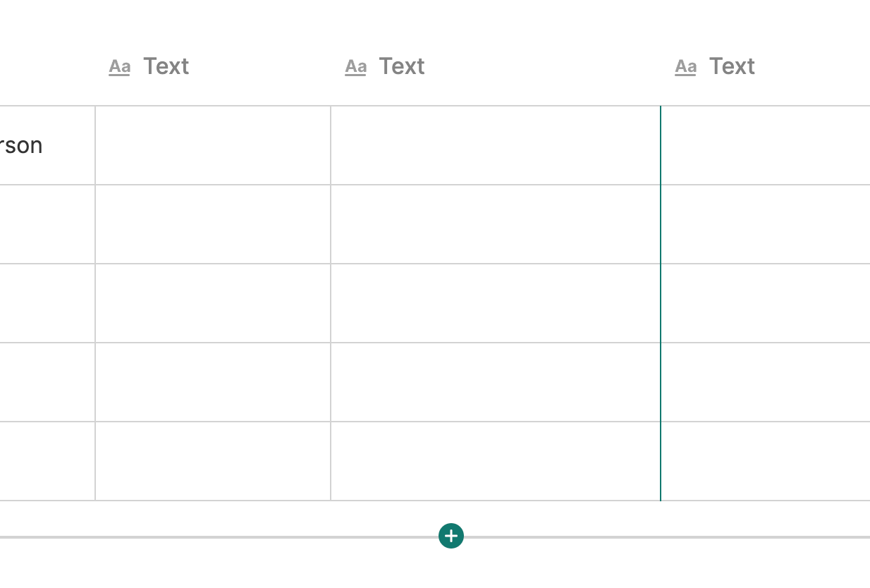Click the Aa icon in the leftmost Text column header
The width and height of the screenshot is (870, 588).
120,67
